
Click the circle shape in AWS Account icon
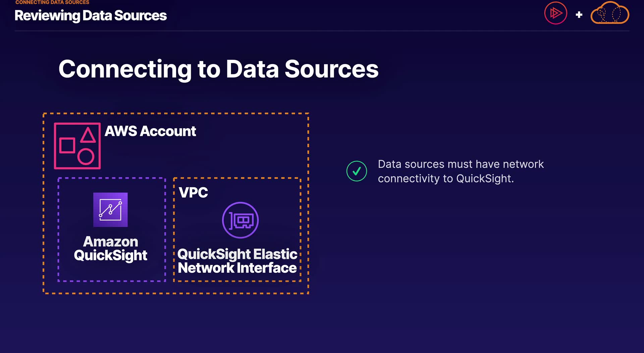tap(86, 156)
